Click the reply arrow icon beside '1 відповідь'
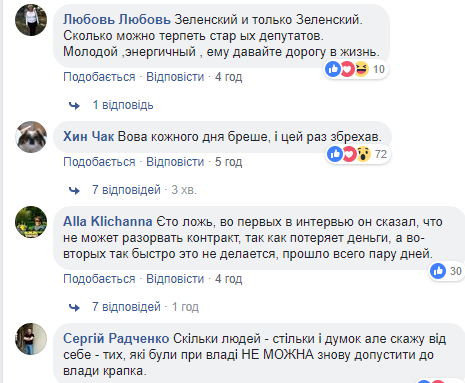 pos(74,106)
